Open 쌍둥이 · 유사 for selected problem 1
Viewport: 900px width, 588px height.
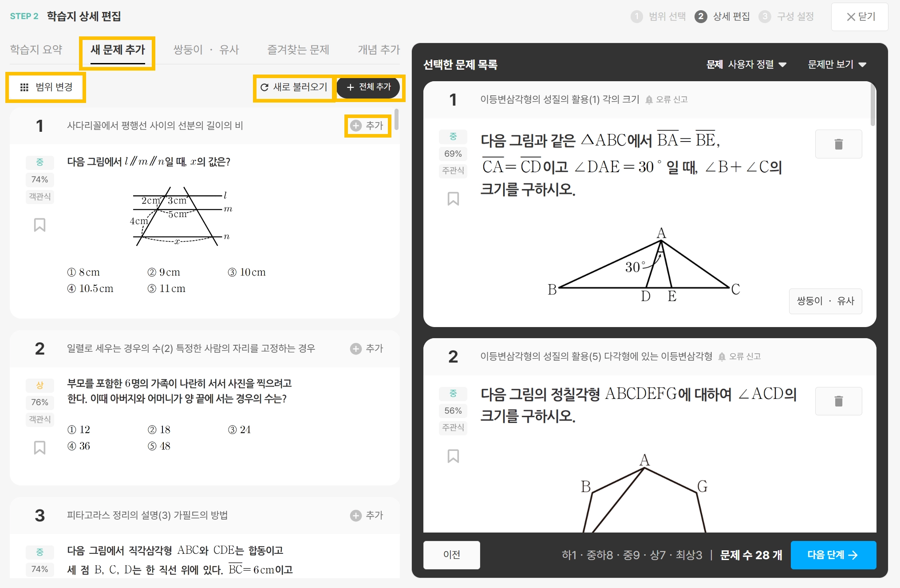point(825,301)
